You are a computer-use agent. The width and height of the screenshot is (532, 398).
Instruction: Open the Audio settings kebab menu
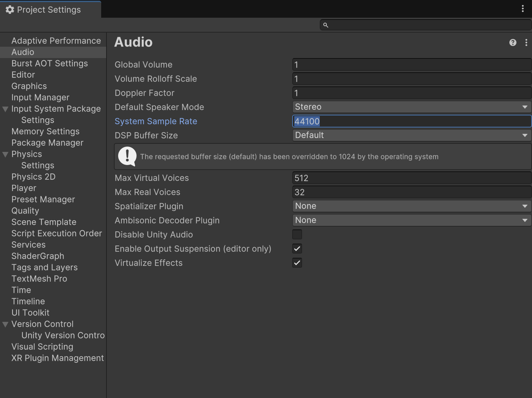[x=526, y=42]
